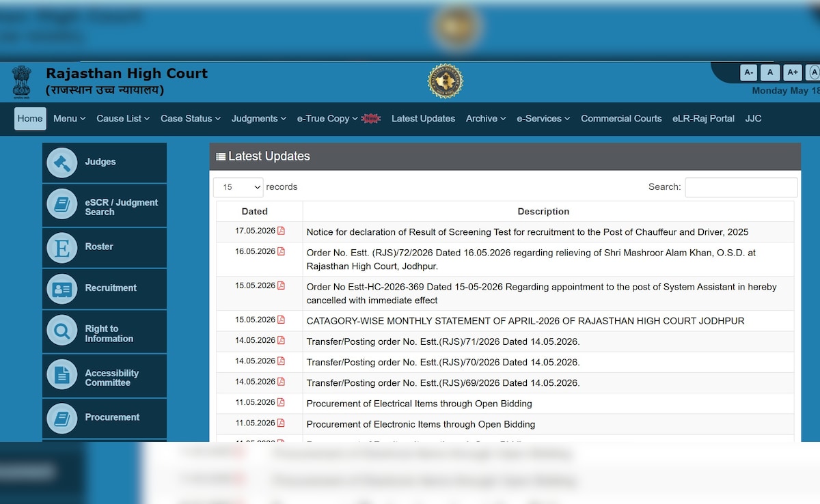Screen dimensions: 820x504
Task: Open PDF icon for 17.05.2026 notice
Action: click(281, 231)
